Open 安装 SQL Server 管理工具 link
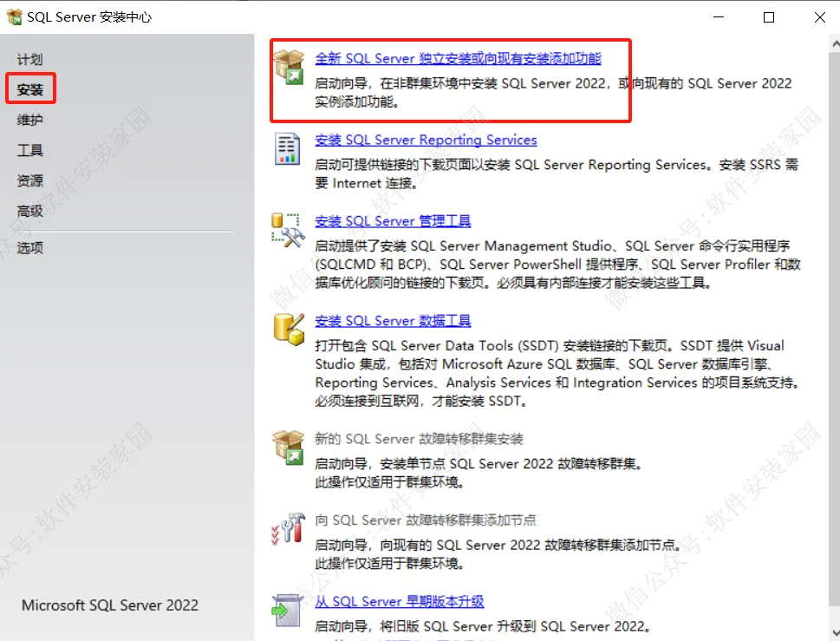 click(393, 221)
